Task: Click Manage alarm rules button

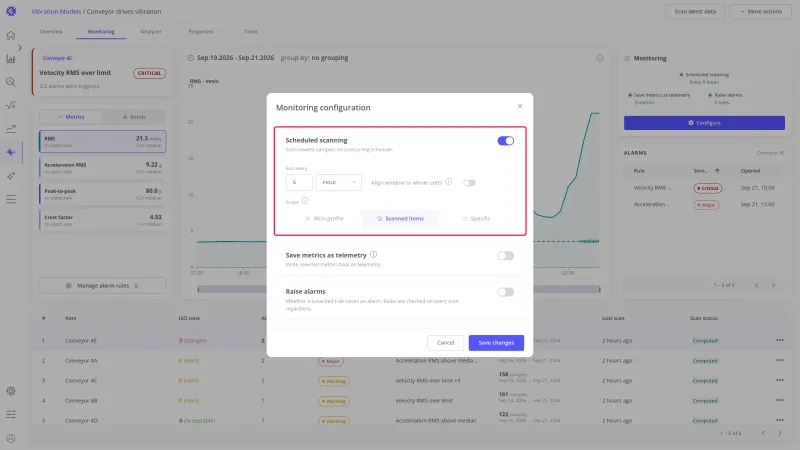Action: (102, 286)
